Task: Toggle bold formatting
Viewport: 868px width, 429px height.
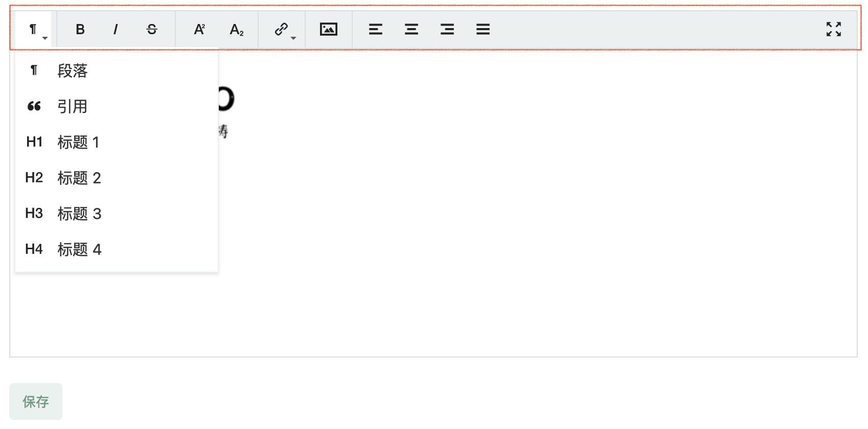Action: coord(80,30)
